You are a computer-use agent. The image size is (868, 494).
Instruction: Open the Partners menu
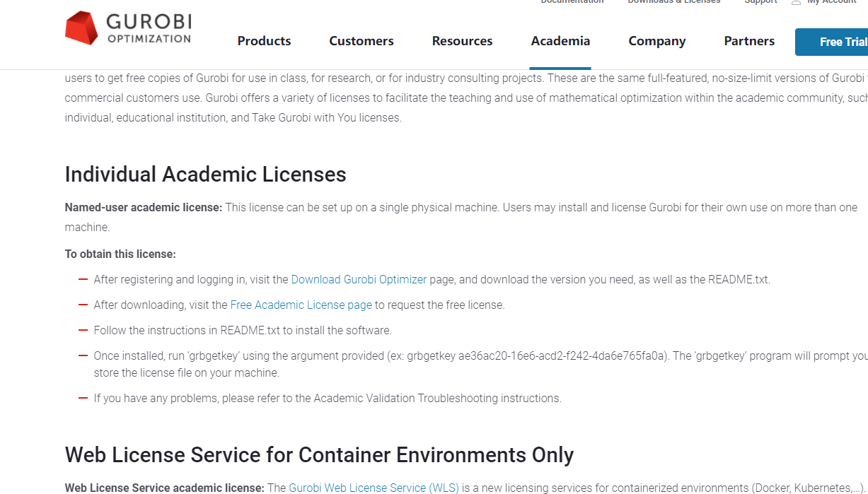click(x=749, y=41)
